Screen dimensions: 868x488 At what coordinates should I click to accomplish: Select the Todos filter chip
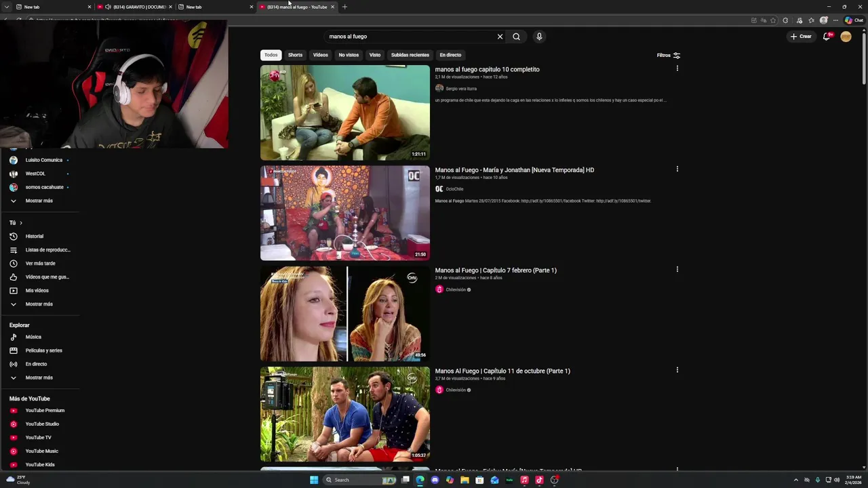click(x=271, y=55)
